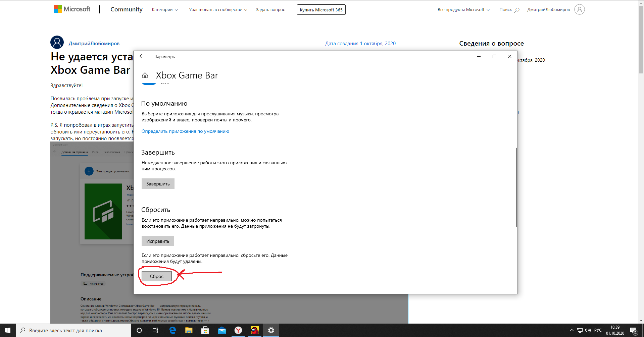Image resolution: width=644 pixels, height=337 pixels.
Task: Click the Microsoft logo in site header
Action: 72,9
